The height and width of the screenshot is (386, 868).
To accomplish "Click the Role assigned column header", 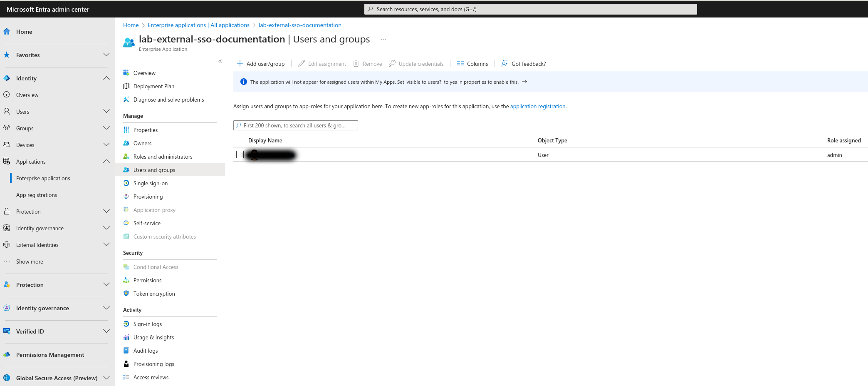I will tap(844, 140).
